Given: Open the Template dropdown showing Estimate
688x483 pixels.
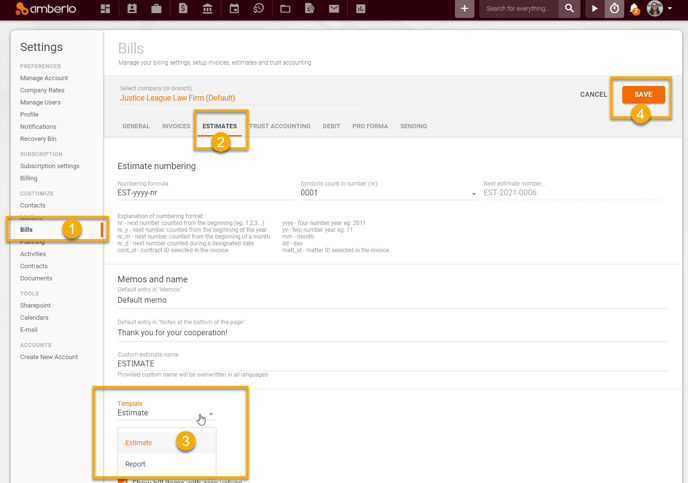Looking at the screenshot, I should pyautogui.click(x=166, y=413).
